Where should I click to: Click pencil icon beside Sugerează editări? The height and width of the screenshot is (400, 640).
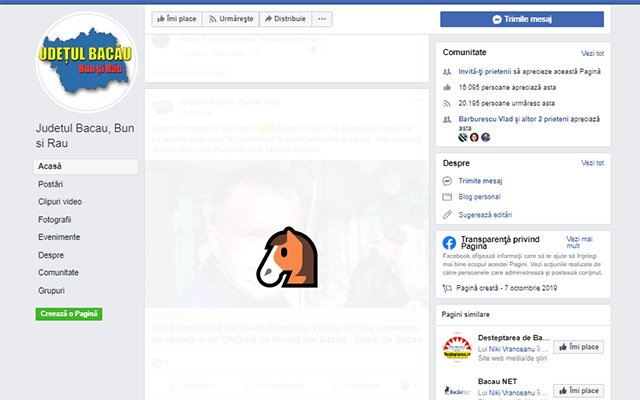tap(447, 215)
